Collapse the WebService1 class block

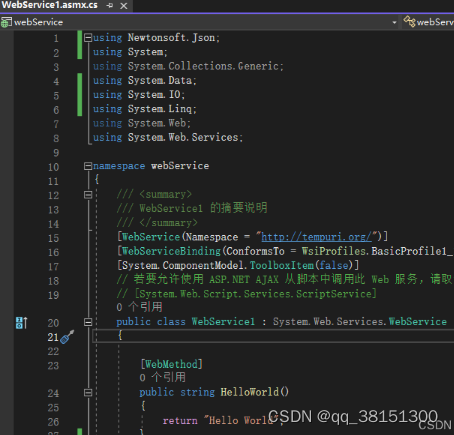[x=88, y=322]
